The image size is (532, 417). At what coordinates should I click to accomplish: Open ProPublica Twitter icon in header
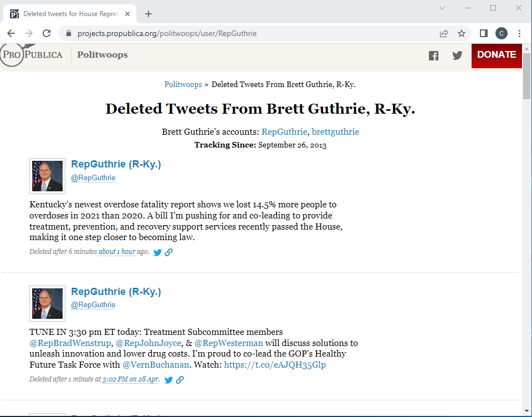pyautogui.click(x=457, y=55)
